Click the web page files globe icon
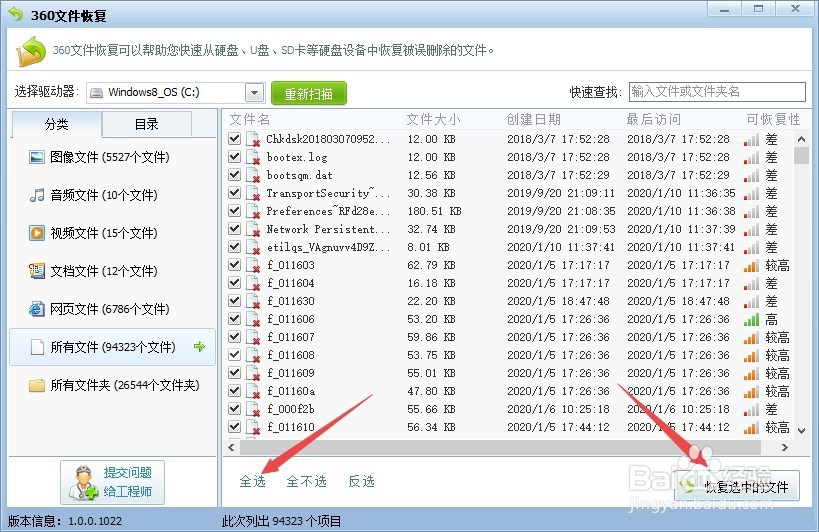Image resolution: width=819 pixels, height=532 pixels. pyautogui.click(x=37, y=309)
